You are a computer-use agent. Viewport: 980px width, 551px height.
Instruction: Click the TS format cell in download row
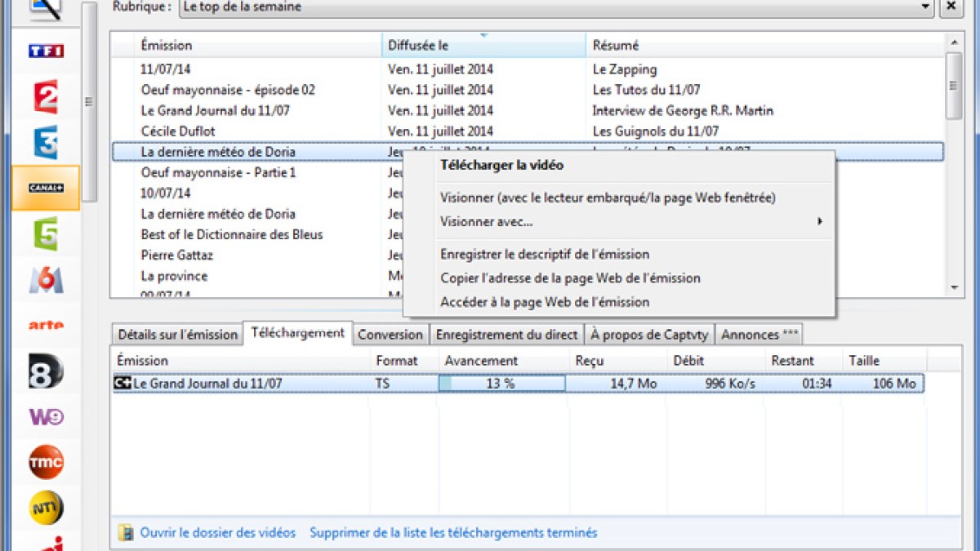tap(382, 384)
